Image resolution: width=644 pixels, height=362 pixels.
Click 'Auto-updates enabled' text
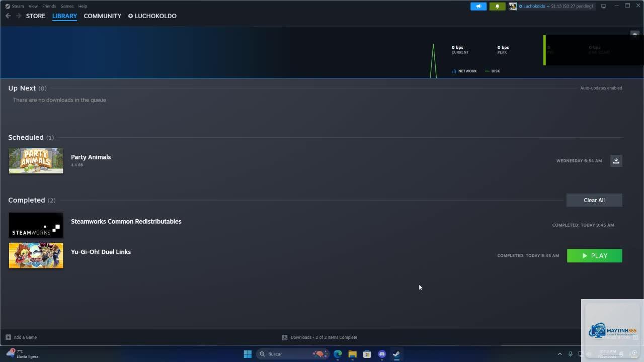click(x=601, y=88)
